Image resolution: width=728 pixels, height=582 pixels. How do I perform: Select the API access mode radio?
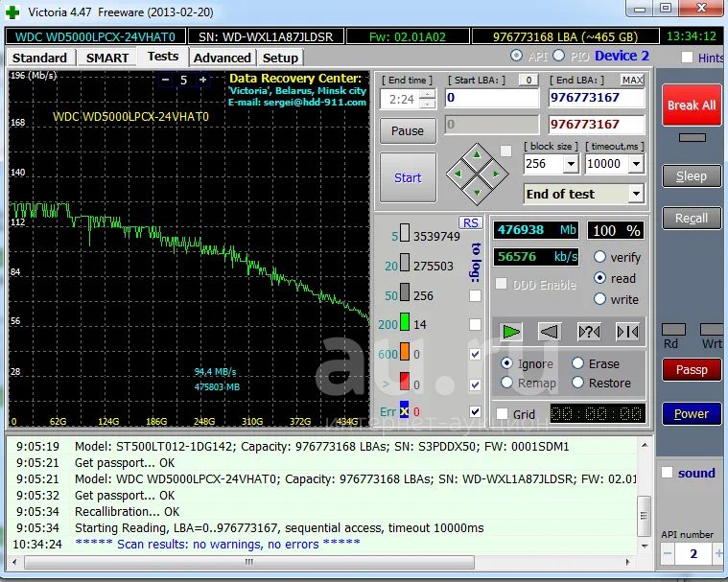pyautogui.click(x=516, y=56)
